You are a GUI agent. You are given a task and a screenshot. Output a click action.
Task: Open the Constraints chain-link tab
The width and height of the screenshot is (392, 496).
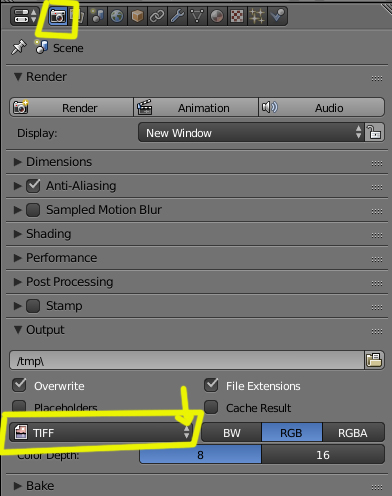tap(157, 16)
